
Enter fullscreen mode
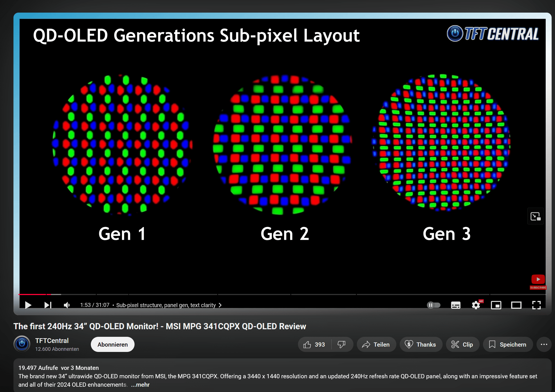[536, 305]
